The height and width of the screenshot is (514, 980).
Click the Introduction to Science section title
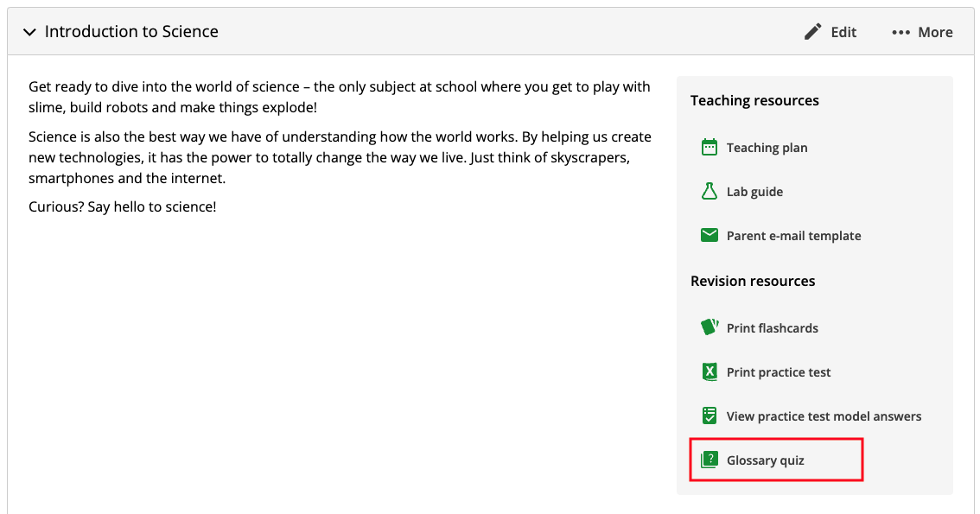pyautogui.click(x=131, y=32)
